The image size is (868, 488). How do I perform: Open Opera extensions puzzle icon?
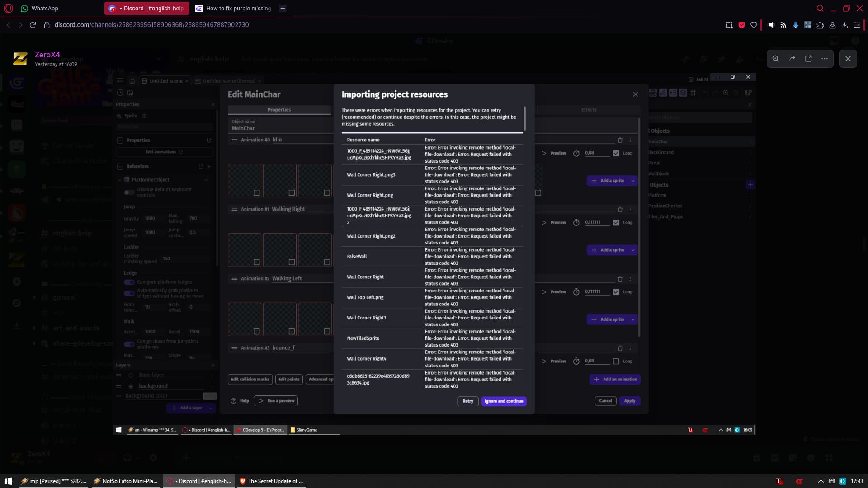[820, 25]
